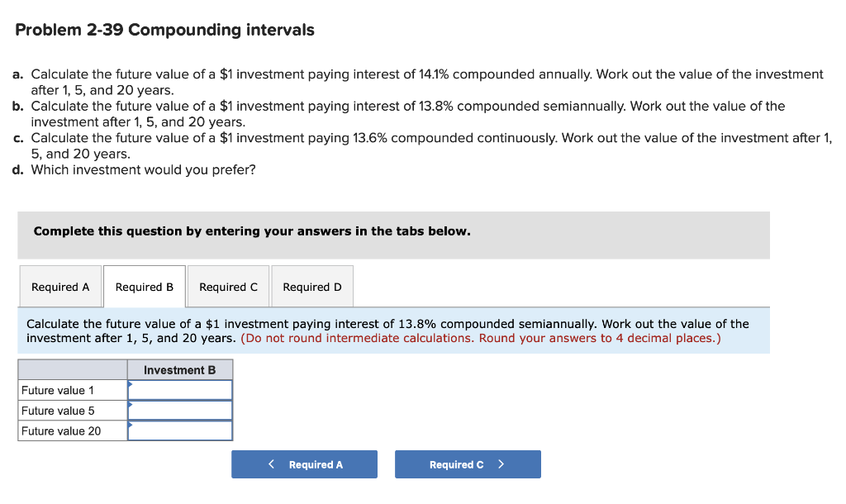Viewport: 846px width, 504px height.
Task: Click the Required A navigation button
Action: 304,464
